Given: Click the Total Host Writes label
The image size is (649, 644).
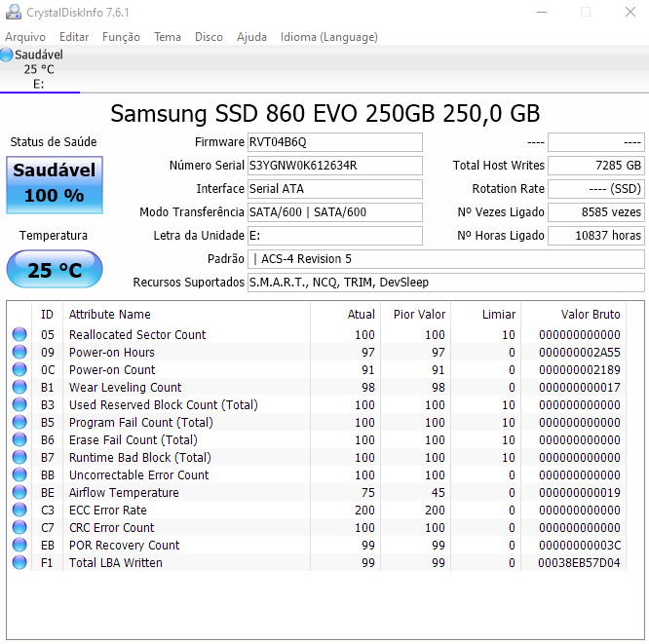Looking at the screenshot, I should click(499, 166).
